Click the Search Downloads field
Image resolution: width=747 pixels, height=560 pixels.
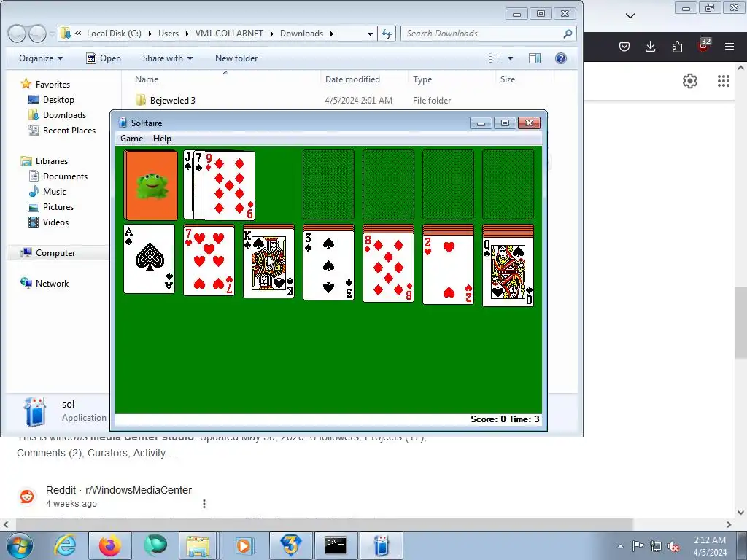(488, 34)
